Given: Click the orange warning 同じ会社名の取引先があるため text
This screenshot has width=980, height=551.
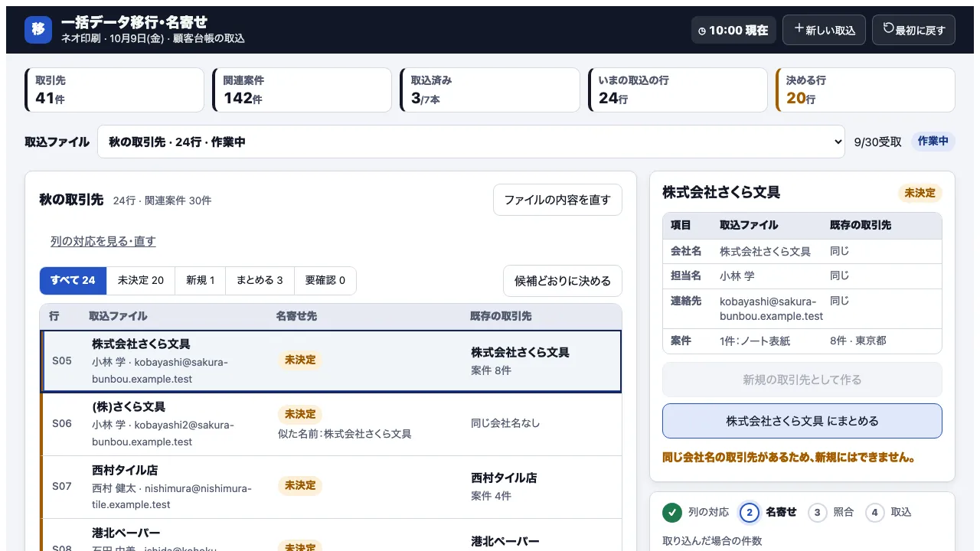Looking at the screenshot, I should (x=789, y=458).
